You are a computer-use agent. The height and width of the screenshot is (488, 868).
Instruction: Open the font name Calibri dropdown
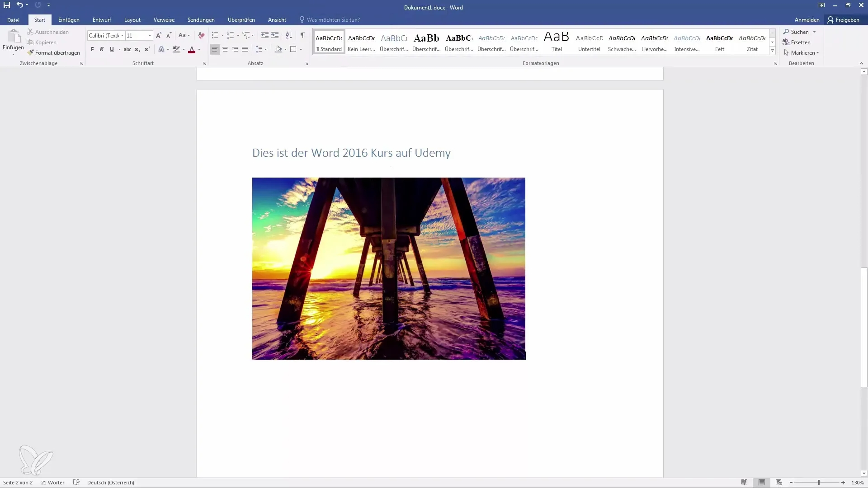coord(122,36)
